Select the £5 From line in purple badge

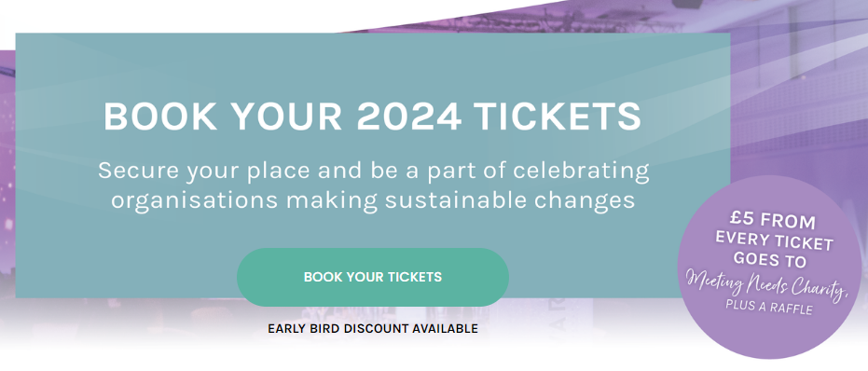point(773,220)
